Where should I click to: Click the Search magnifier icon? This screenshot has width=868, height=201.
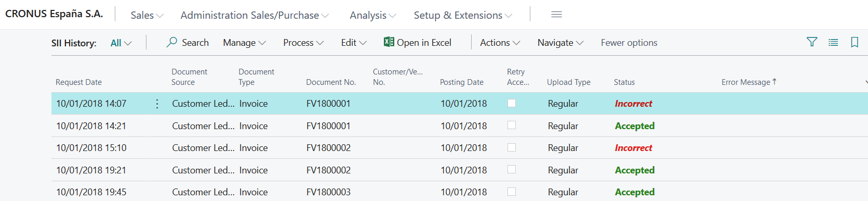(172, 42)
